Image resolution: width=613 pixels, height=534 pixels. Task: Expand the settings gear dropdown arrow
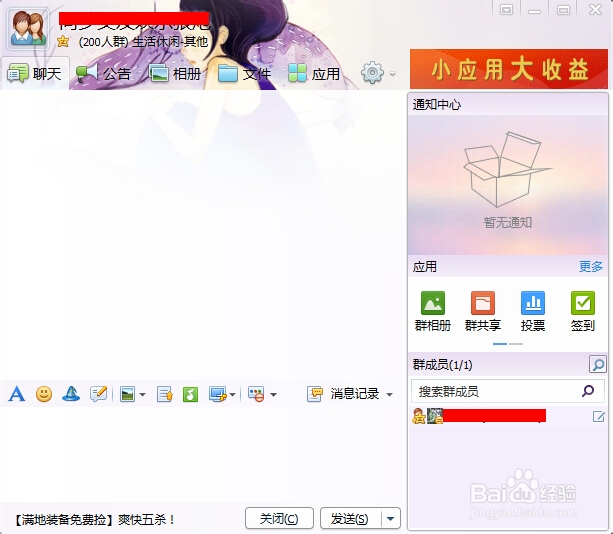(393, 73)
